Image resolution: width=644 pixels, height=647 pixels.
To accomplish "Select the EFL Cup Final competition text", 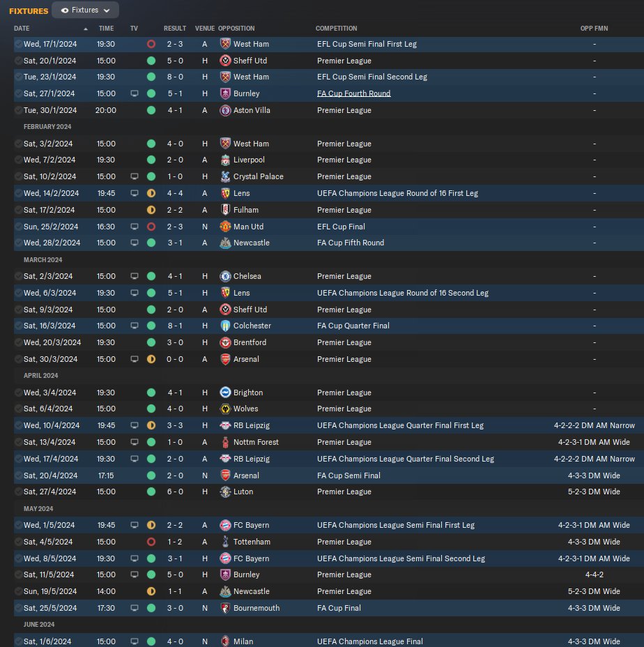I will click(x=341, y=227).
